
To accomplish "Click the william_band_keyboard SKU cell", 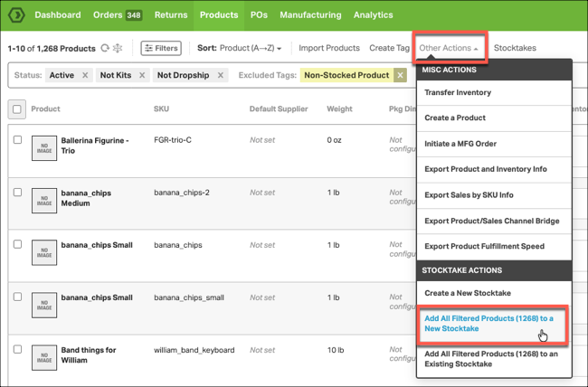I will click(x=194, y=350).
